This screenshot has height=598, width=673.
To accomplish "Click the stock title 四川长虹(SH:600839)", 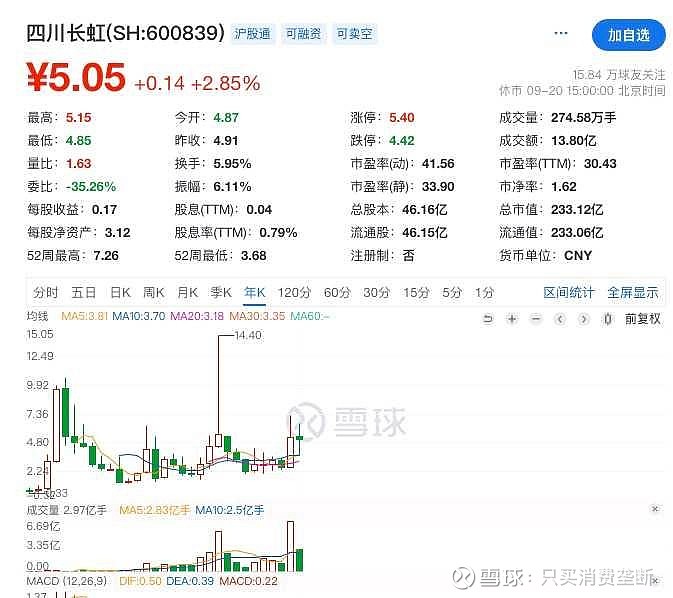I will tap(125, 33).
